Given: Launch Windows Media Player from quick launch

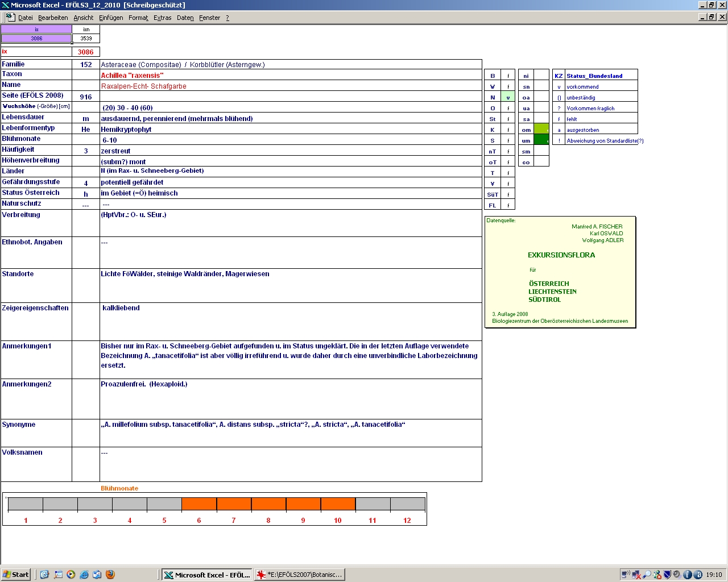Looking at the screenshot, I should 71,575.
